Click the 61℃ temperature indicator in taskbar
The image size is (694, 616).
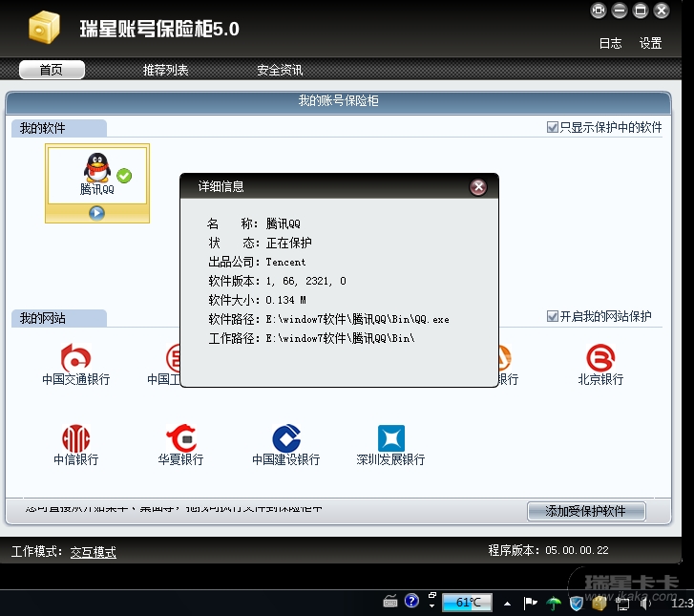click(468, 603)
